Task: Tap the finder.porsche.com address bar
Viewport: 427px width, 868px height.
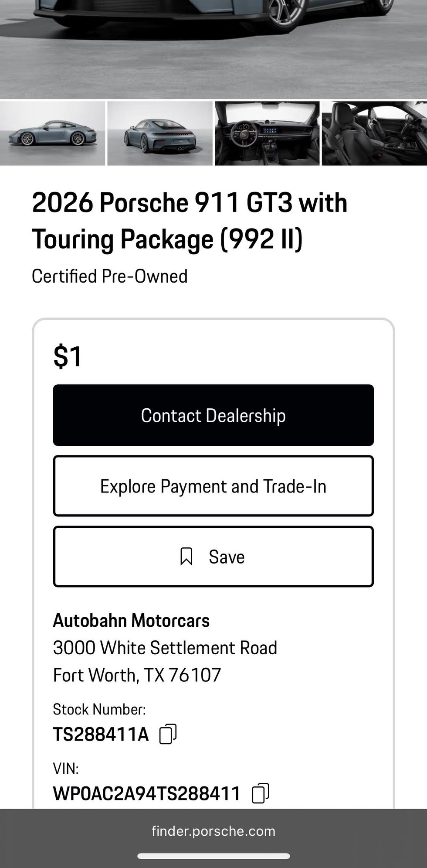Action: [x=213, y=831]
